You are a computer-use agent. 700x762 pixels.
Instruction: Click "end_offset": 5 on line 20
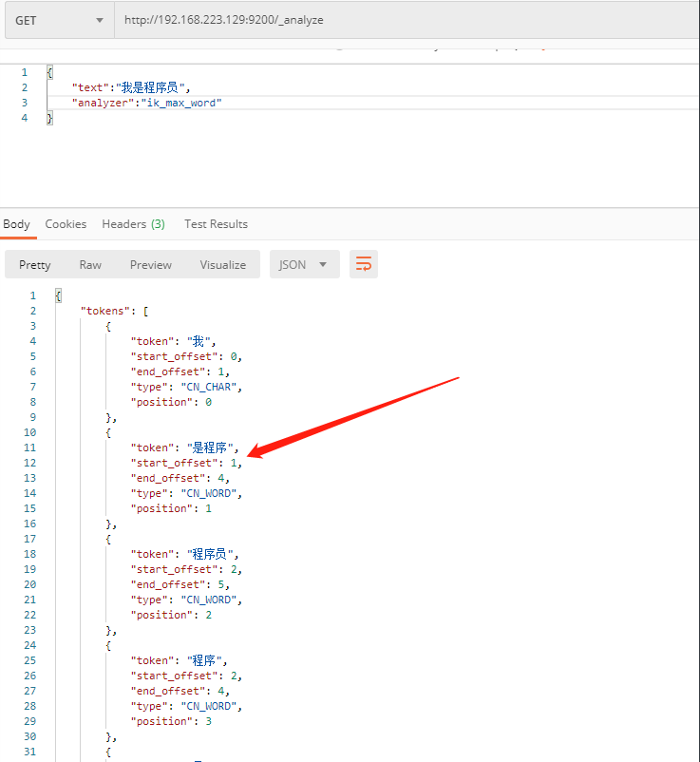(x=178, y=584)
